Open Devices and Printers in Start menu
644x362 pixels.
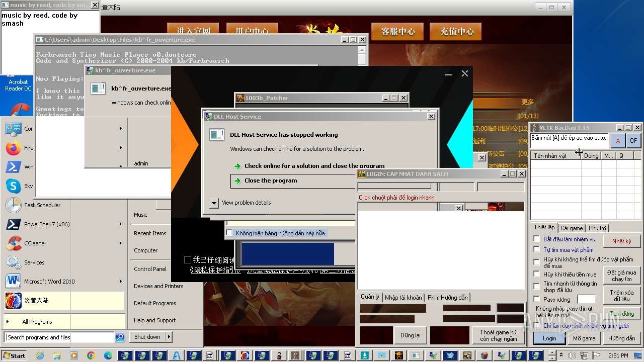pos(158,286)
